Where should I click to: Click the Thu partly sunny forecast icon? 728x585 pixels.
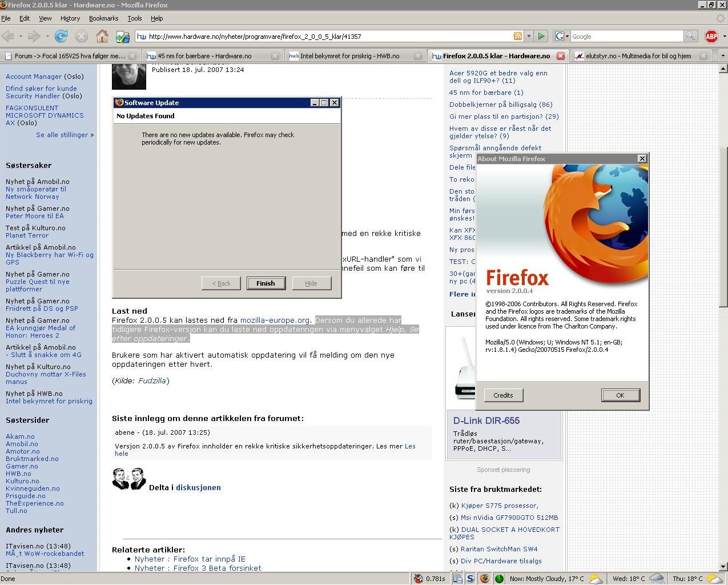pos(715,579)
